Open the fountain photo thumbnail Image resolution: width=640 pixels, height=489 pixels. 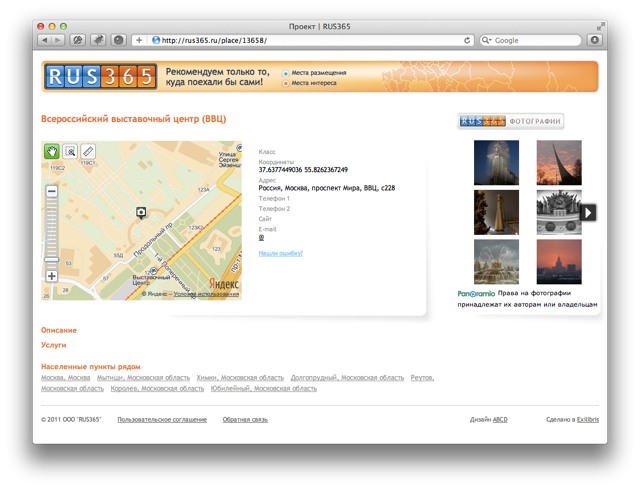[x=496, y=261]
